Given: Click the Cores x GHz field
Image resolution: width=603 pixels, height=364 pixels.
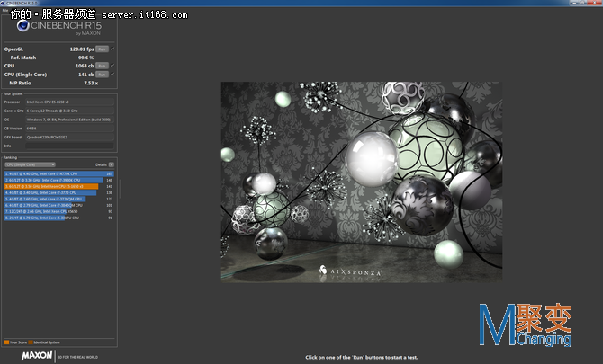Looking at the screenshot, I should [69, 111].
